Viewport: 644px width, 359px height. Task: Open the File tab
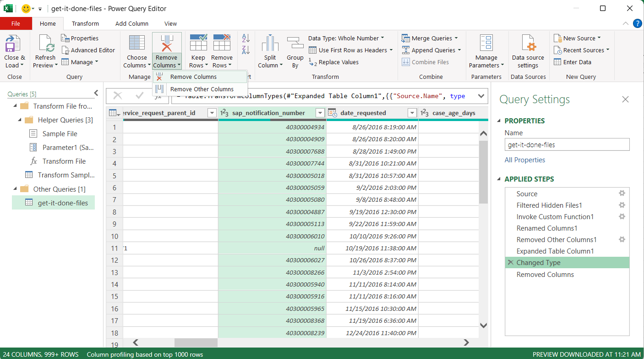click(x=16, y=23)
